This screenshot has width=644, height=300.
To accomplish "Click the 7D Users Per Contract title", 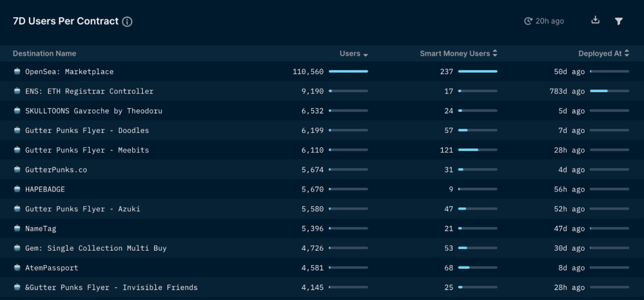I will click(66, 21).
